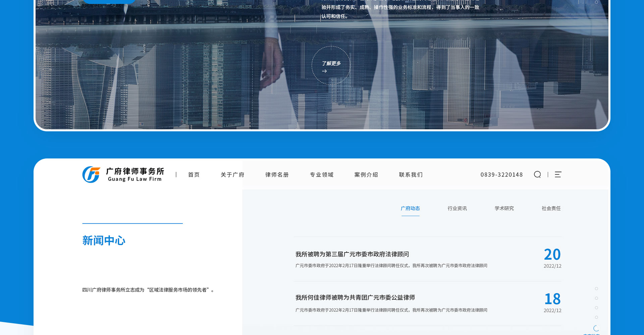Click the active blue section indicator ring
This screenshot has width=644, height=335.
596,328
